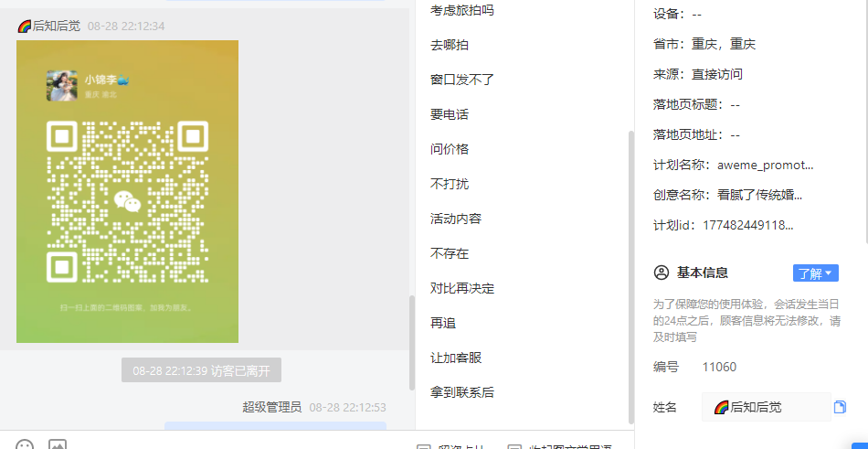The height and width of the screenshot is (449, 868).
Task: Copy the customer name 后知后觉
Action: 840,407
